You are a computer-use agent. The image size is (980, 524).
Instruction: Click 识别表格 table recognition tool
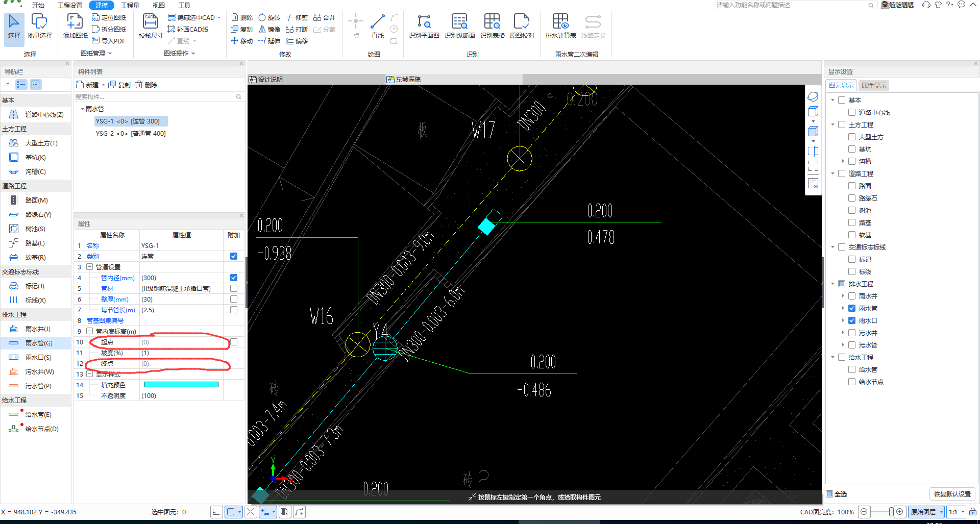coord(492,27)
